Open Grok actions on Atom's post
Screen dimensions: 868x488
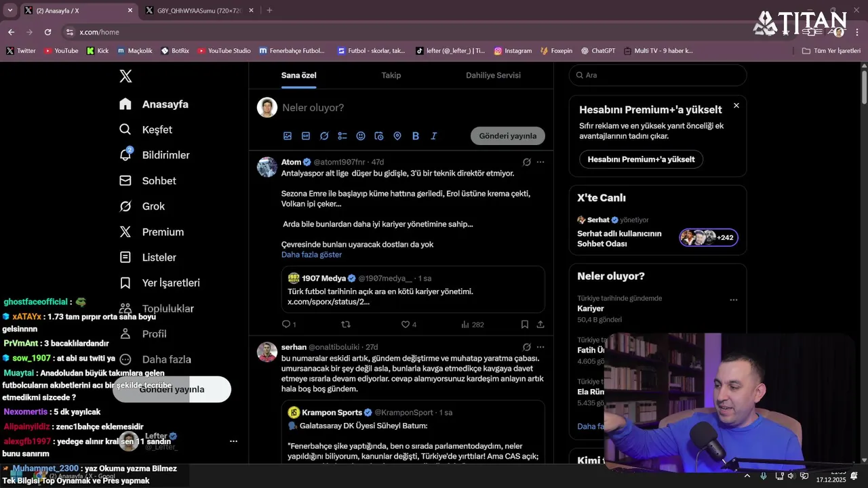coord(526,162)
